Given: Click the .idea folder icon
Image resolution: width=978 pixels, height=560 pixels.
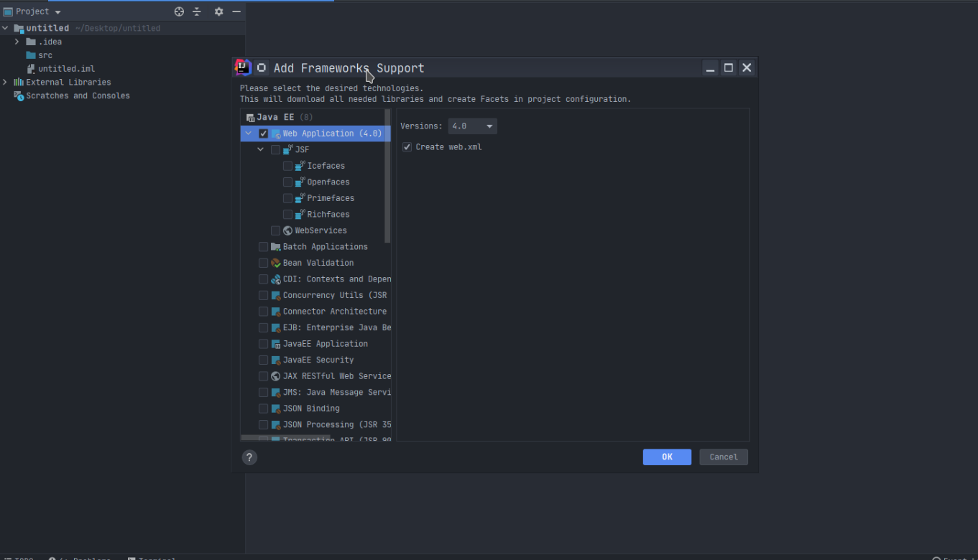Looking at the screenshot, I should (31, 42).
